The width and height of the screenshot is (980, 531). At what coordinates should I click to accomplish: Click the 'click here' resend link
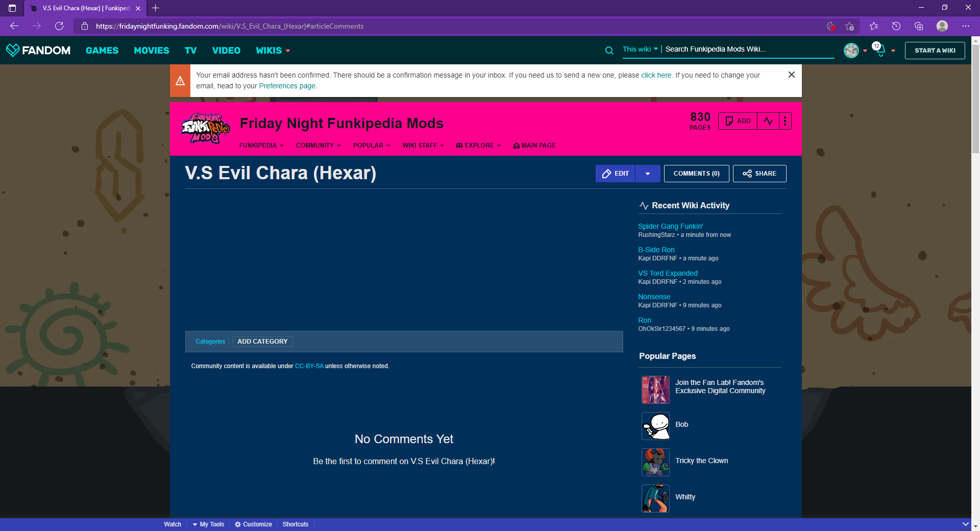(656, 75)
